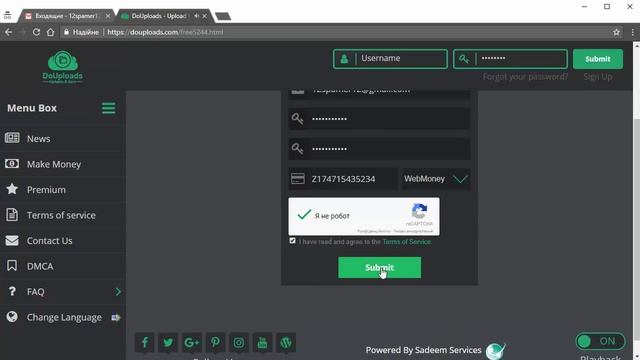Focus the confirm password field in form
640x360 pixels.
379,149
